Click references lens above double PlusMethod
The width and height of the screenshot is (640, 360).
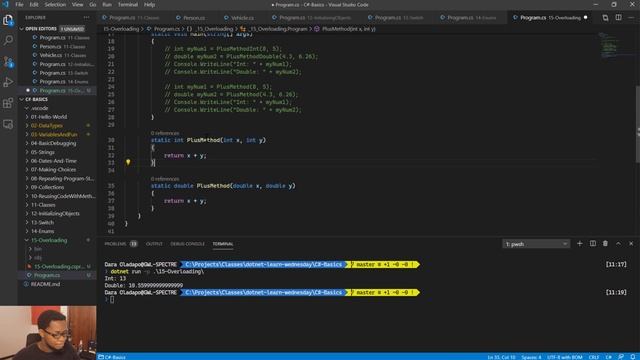(x=165, y=179)
